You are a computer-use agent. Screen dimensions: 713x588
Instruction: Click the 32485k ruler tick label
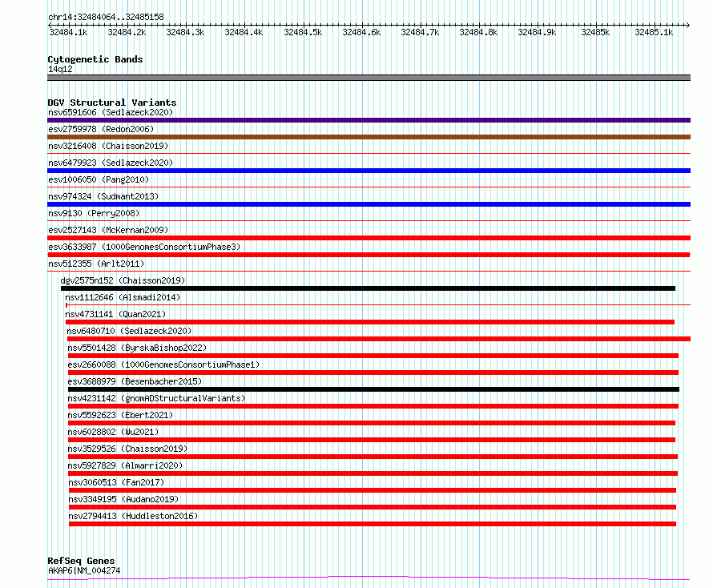[x=595, y=32]
